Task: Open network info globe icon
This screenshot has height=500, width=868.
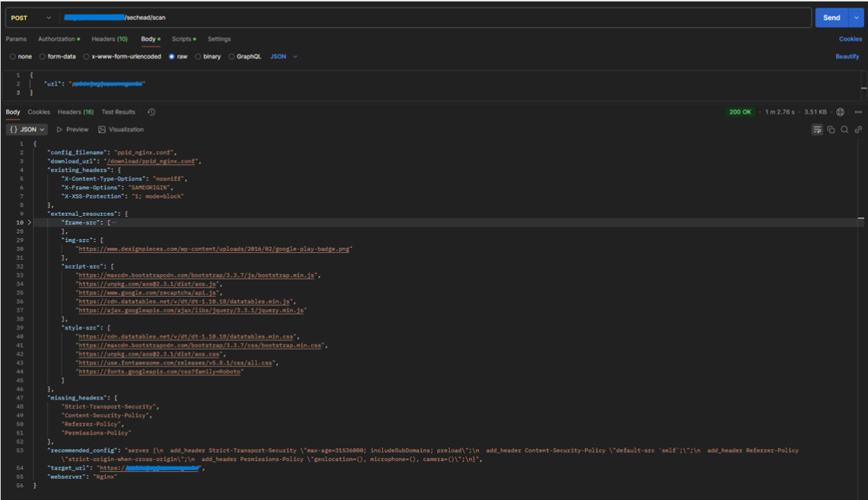Action: [x=841, y=112]
